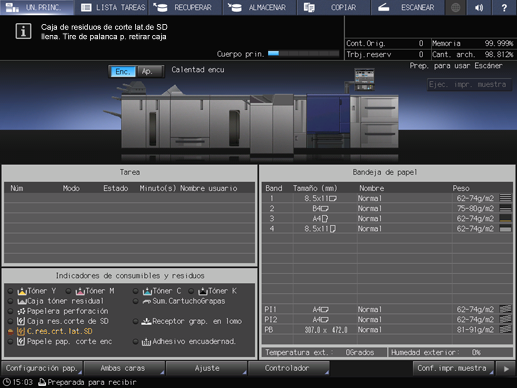Open Configuración pap. settings

pos(42,368)
